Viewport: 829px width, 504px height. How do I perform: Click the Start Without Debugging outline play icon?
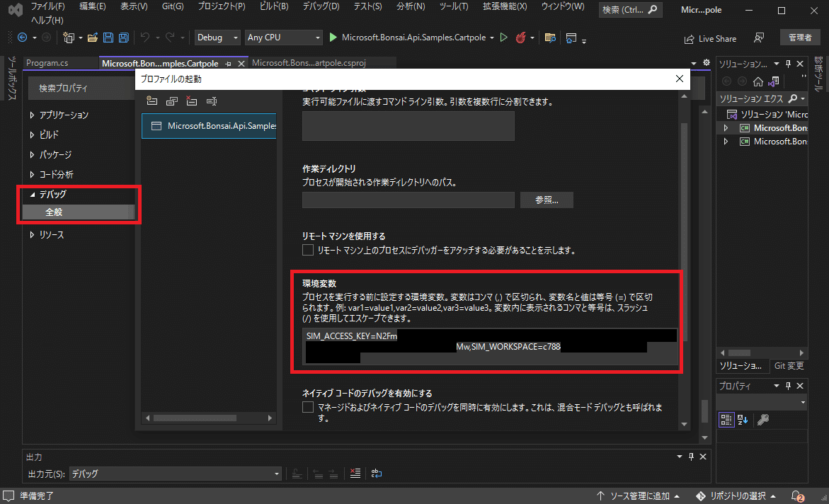(x=504, y=38)
